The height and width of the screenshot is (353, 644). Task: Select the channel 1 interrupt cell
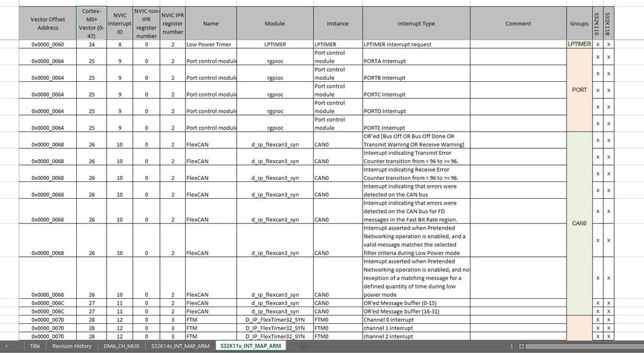[x=416, y=328]
